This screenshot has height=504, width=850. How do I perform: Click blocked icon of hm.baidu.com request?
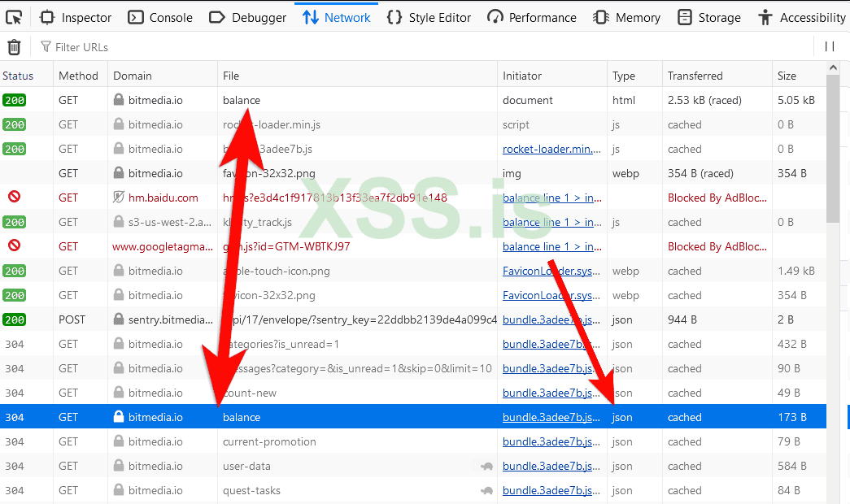[15, 197]
